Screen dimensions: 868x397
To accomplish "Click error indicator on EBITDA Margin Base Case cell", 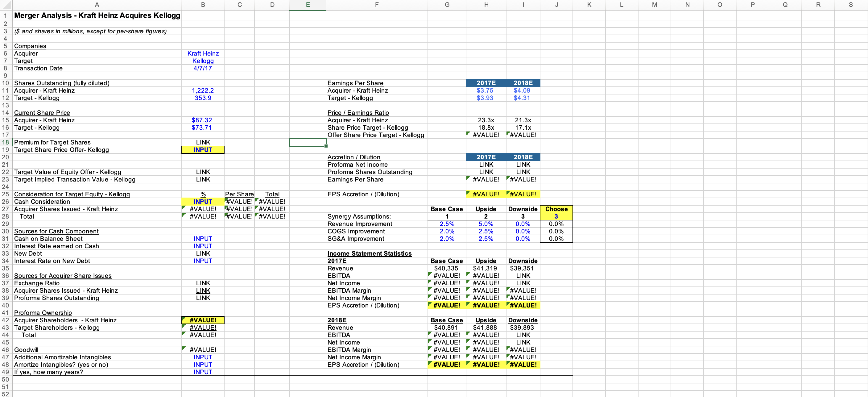I will click(430, 289).
